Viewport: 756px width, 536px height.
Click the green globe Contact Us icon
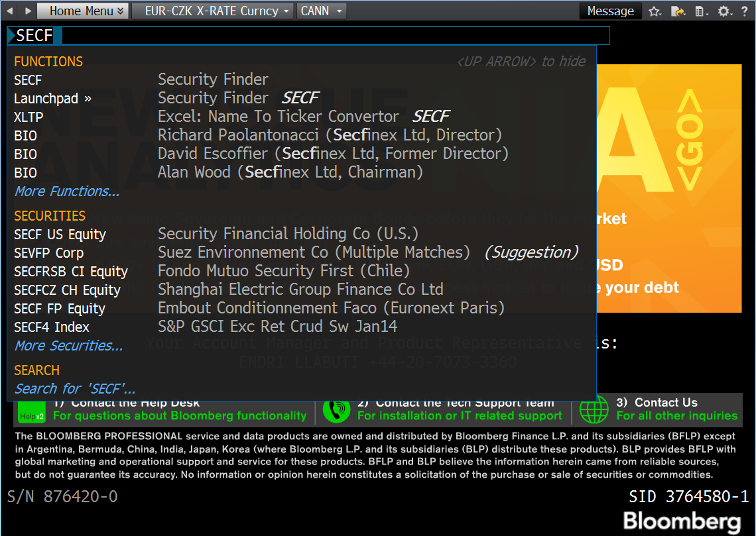click(594, 410)
